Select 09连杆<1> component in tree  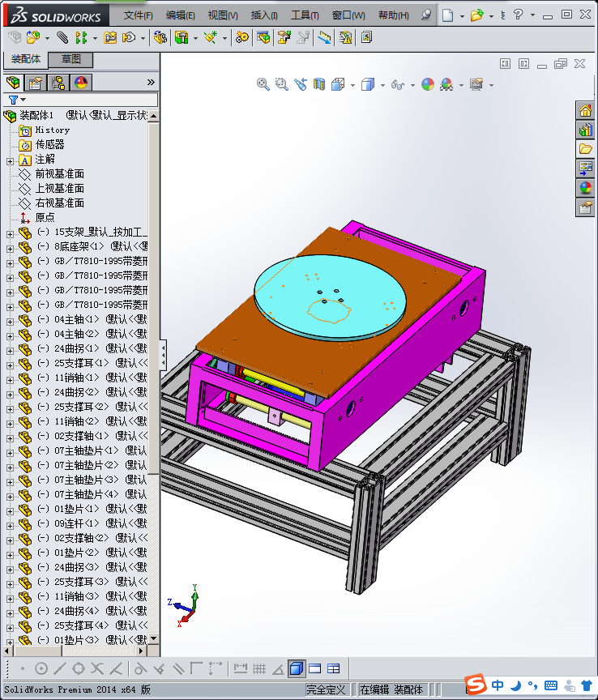tap(76, 523)
